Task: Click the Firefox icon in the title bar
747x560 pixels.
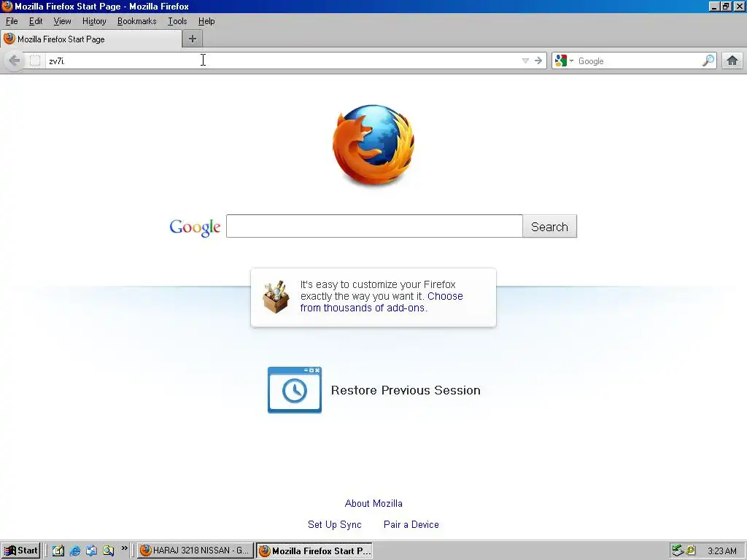Action: coord(7,6)
